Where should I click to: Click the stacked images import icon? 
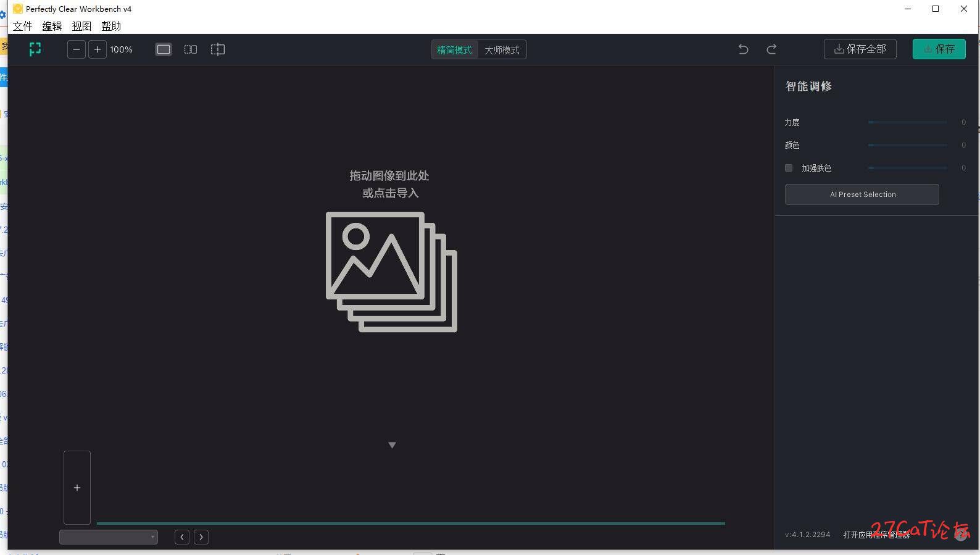click(x=391, y=272)
